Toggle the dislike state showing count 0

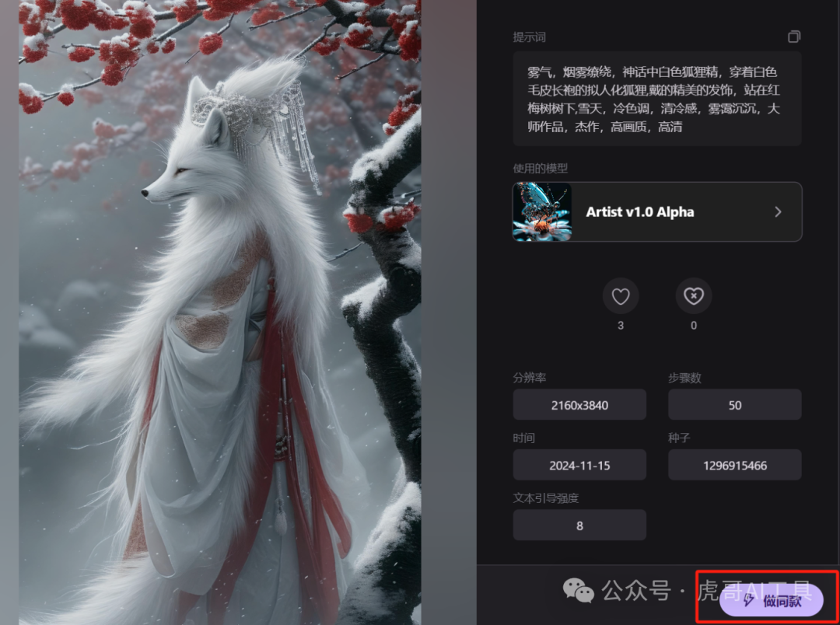tap(693, 296)
